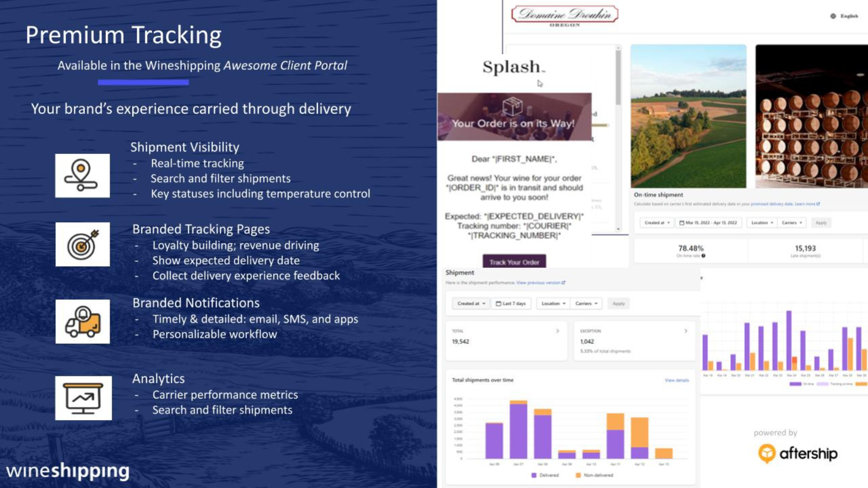Click the Total shipments over time title

click(x=483, y=380)
